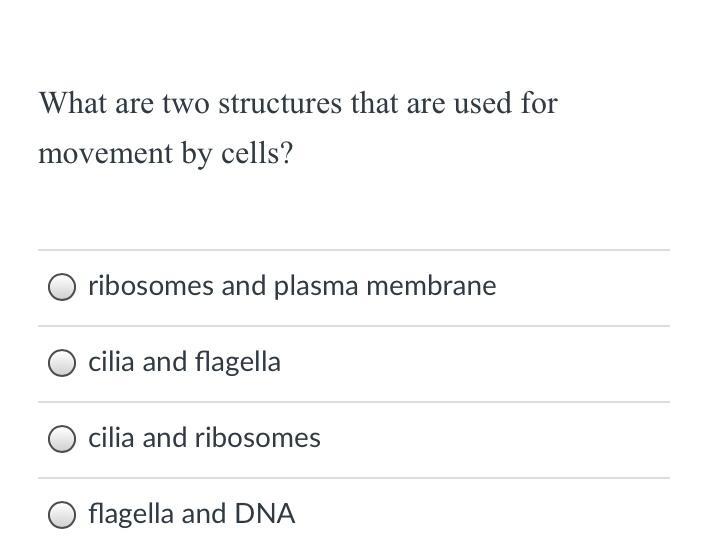Click the 'cilia and ribosomes' answer label

[x=204, y=438]
